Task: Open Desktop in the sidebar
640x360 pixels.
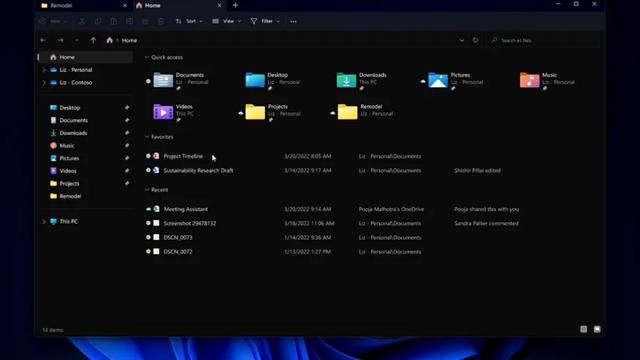Action: 69,108
